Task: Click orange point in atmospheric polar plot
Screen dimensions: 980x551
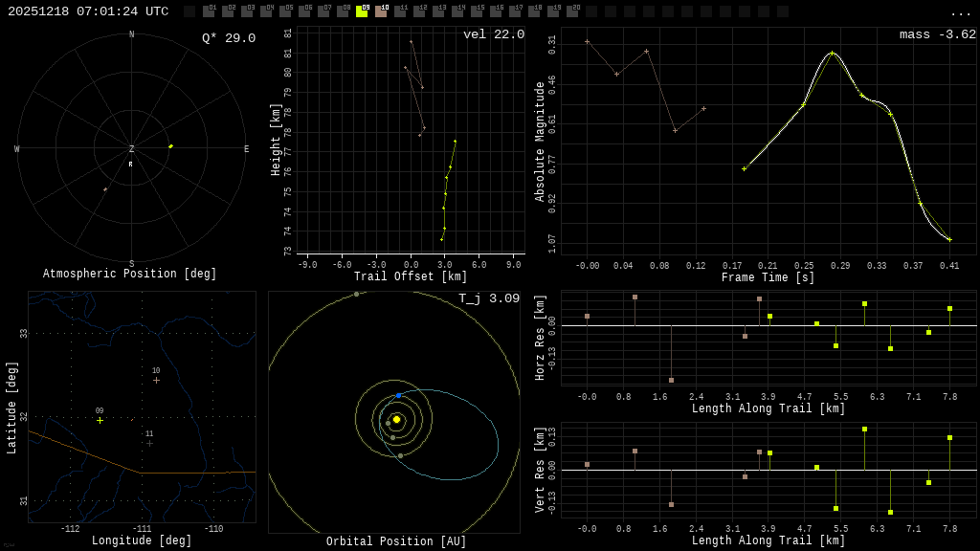Action: pos(105,189)
